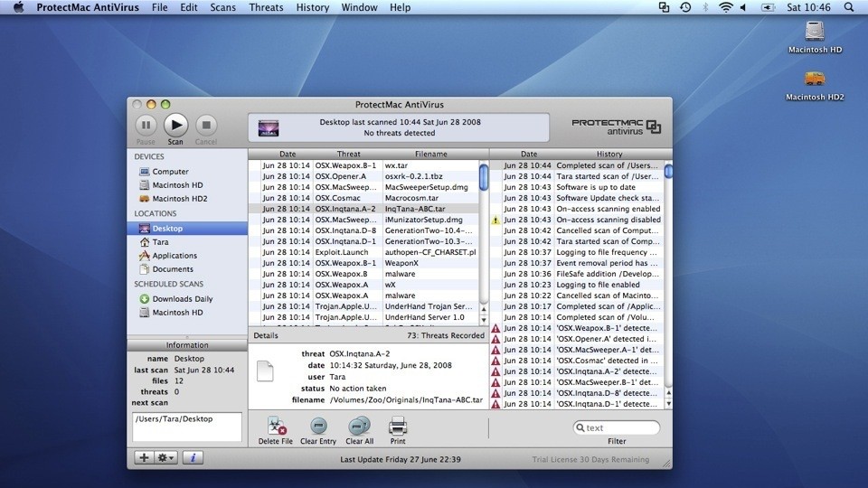Click the warning icon beside 'OSX.Opener.A' detected
This screenshot has height=488, width=868.
coord(496,339)
